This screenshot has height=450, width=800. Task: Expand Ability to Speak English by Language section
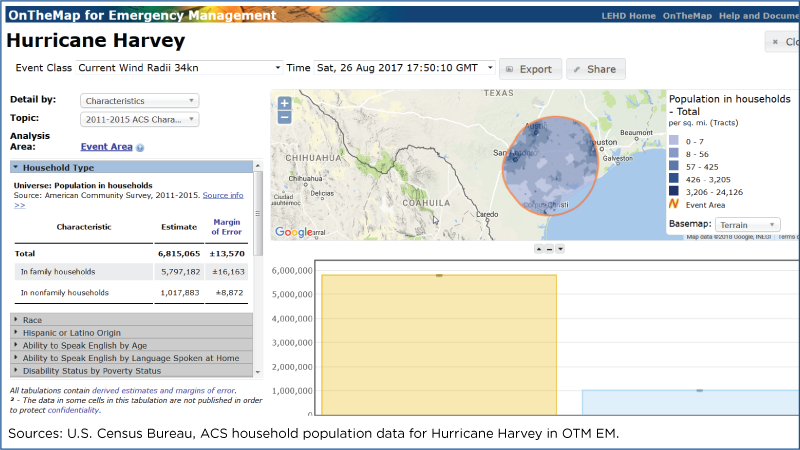click(131, 358)
